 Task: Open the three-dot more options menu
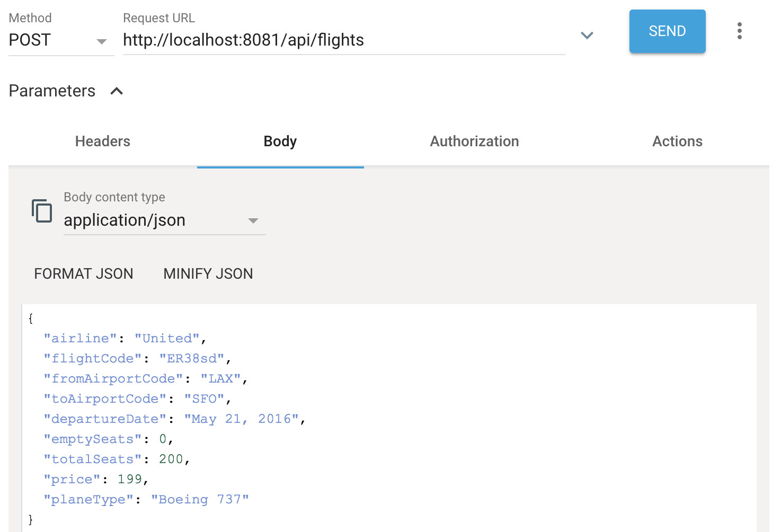click(739, 31)
